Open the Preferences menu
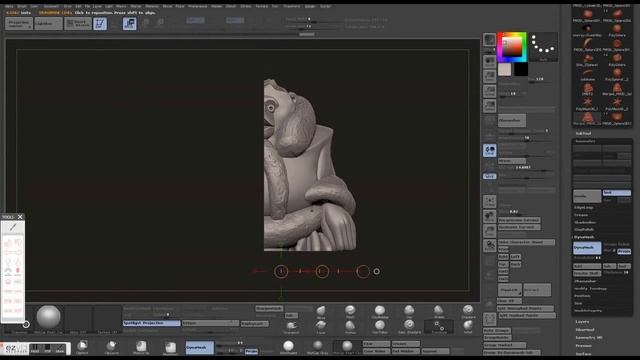This screenshot has height=360, width=640. pos(198,6)
